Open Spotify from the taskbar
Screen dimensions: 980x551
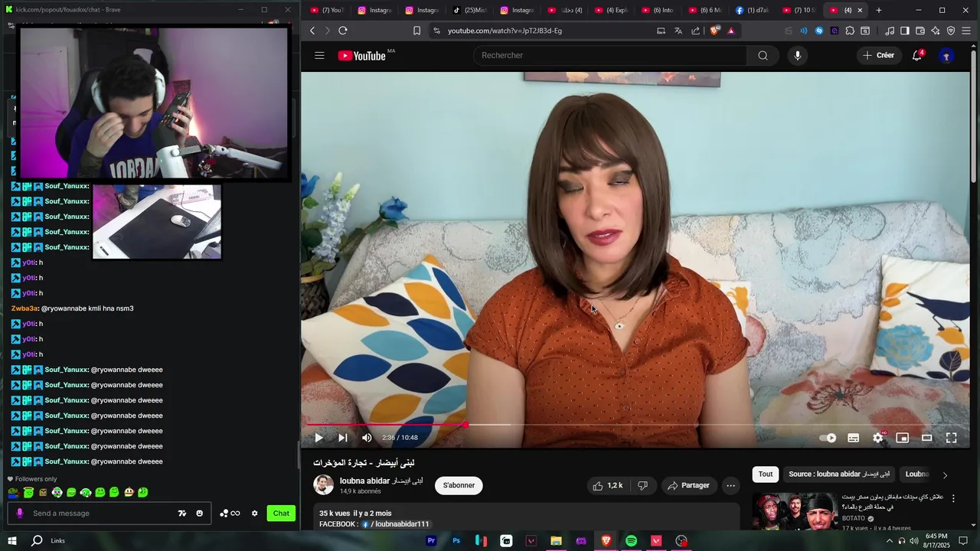(x=631, y=541)
